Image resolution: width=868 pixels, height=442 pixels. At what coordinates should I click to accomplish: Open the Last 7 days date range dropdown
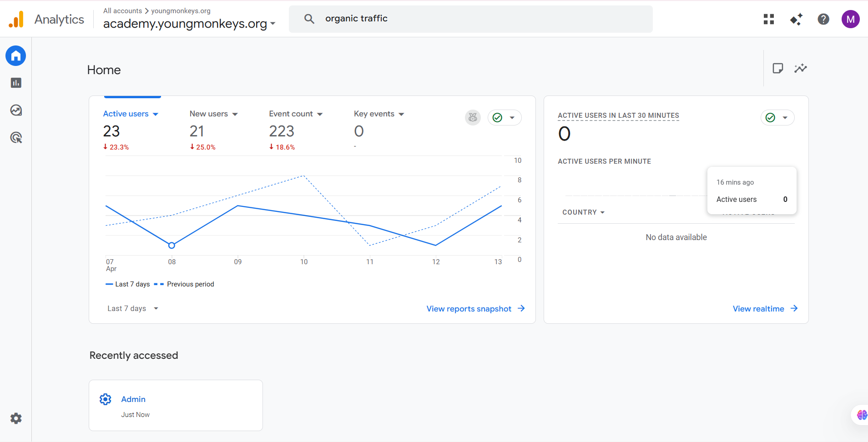tap(132, 308)
